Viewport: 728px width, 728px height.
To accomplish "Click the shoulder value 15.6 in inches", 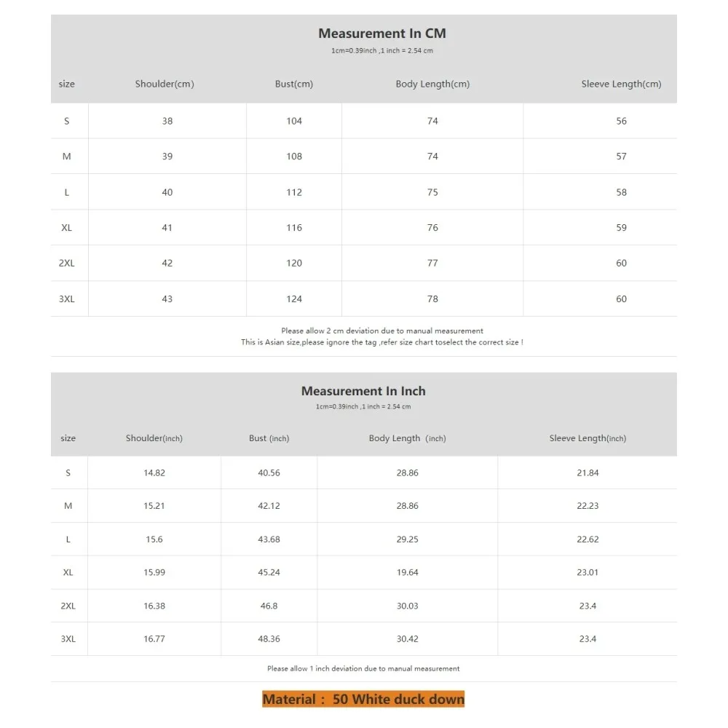I will click(x=154, y=539).
